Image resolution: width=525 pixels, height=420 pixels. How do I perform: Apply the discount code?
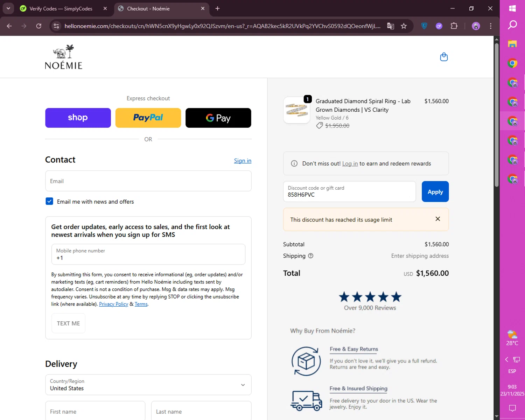click(435, 192)
